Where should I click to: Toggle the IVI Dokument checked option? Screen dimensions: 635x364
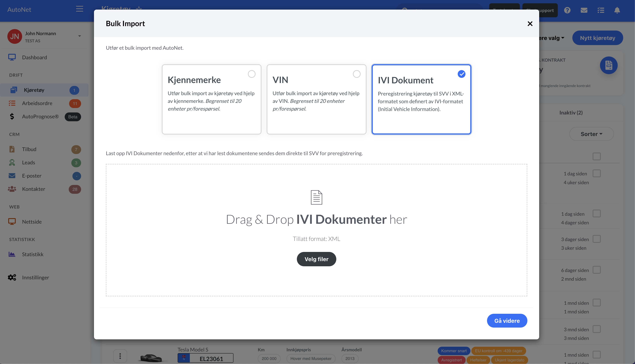tap(461, 74)
